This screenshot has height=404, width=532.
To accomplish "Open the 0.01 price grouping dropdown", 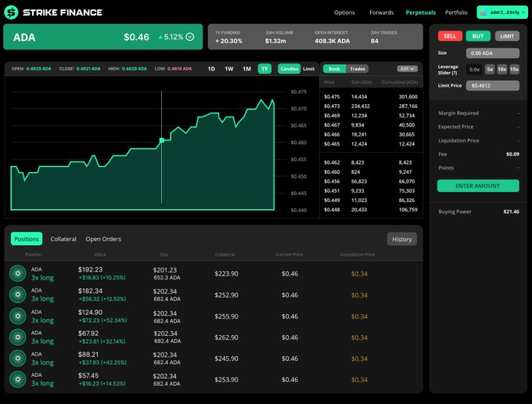I will [407, 69].
